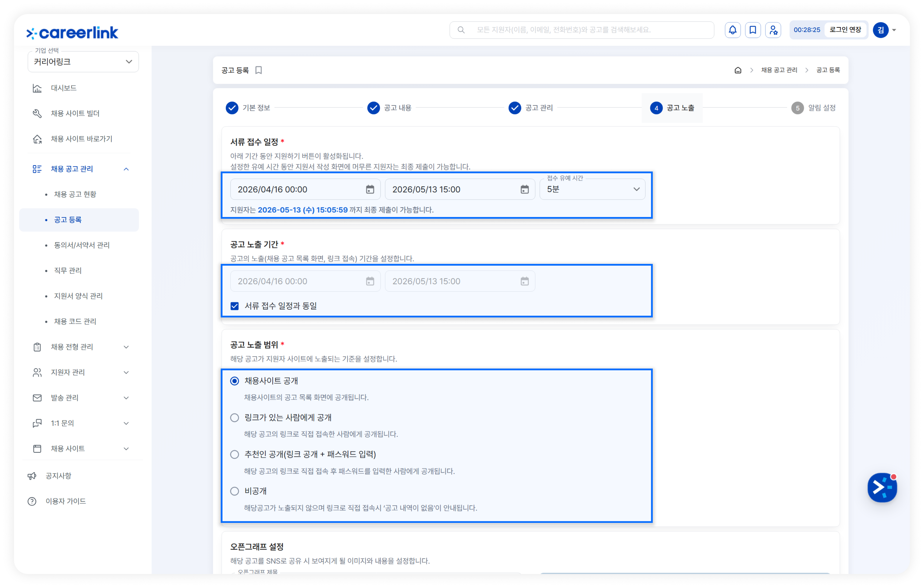Image resolution: width=924 pixels, height=588 pixels.
Task: Open 채용 공고 관리 breadcrumb link
Action: tap(779, 70)
